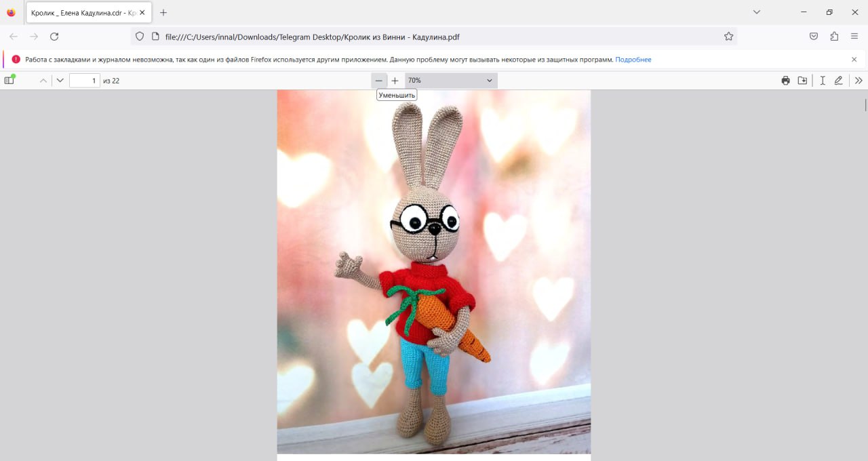The image size is (868, 461).
Task: Reload the current page
Action: click(x=55, y=37)
